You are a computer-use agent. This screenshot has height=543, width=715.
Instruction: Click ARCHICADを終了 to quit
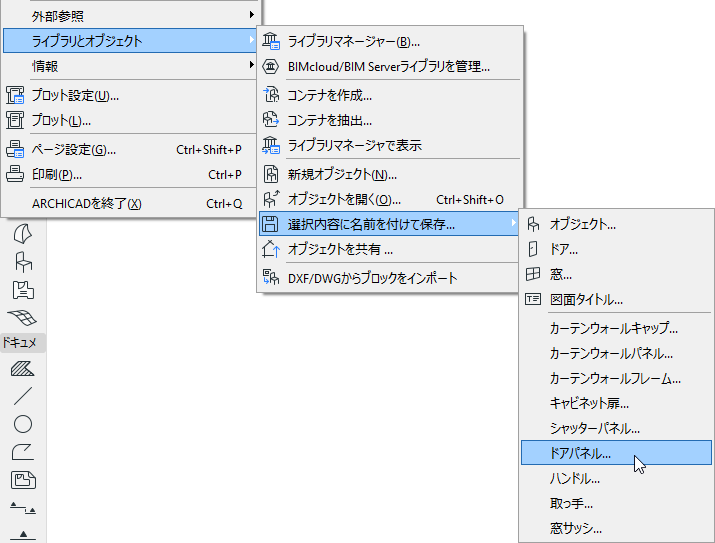coord(88,203)
